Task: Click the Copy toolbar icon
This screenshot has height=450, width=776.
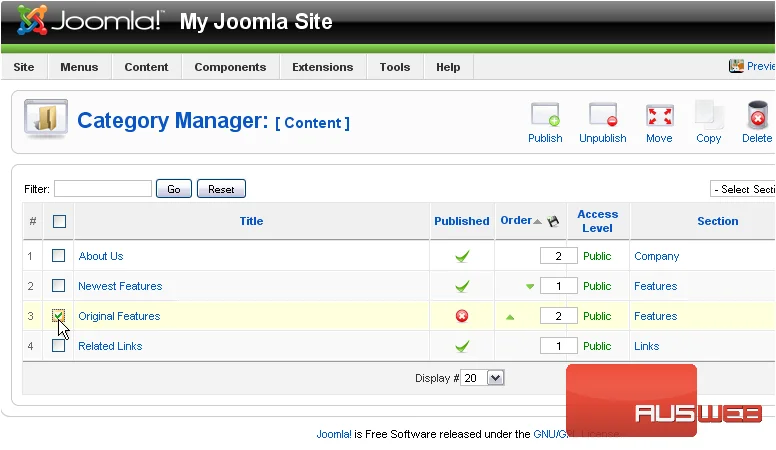Action: click(x=708, y=115)
